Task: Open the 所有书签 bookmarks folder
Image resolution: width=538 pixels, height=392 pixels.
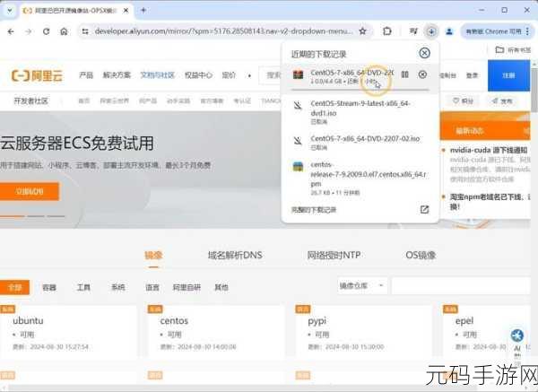Action: point(513,50)
